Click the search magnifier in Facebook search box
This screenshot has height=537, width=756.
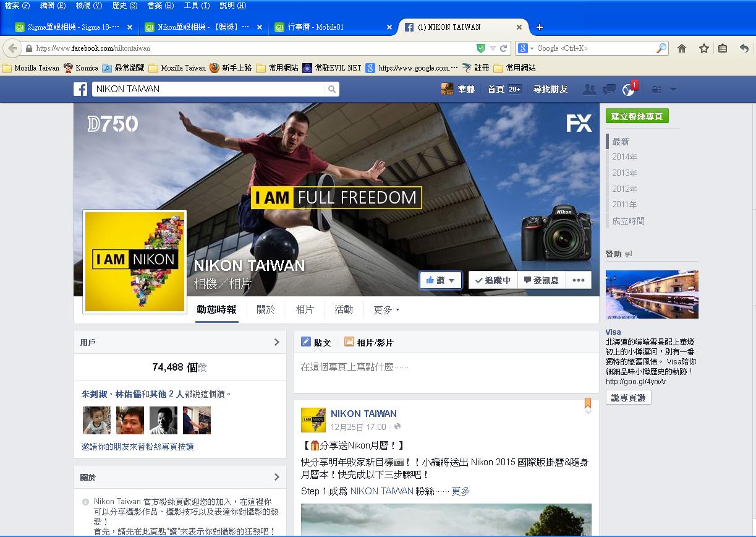[332, 89]
